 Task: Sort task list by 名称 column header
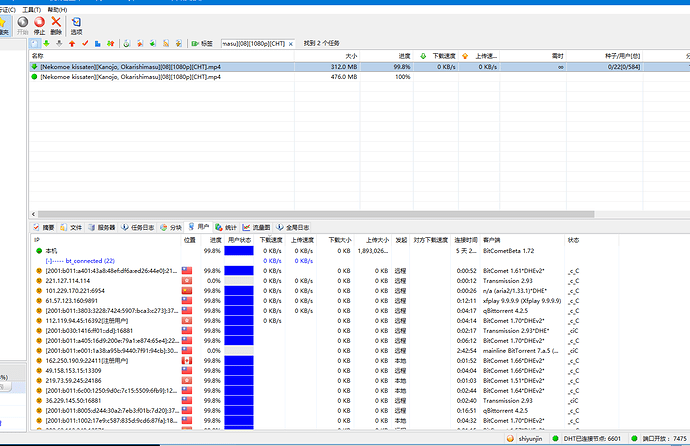pyautogui.click(x=161, y=56)
